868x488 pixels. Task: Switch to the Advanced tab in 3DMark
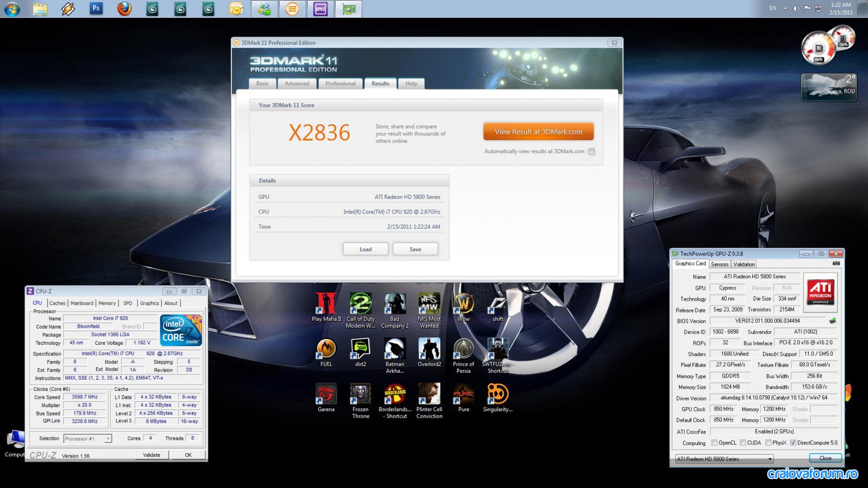[297, 83]
